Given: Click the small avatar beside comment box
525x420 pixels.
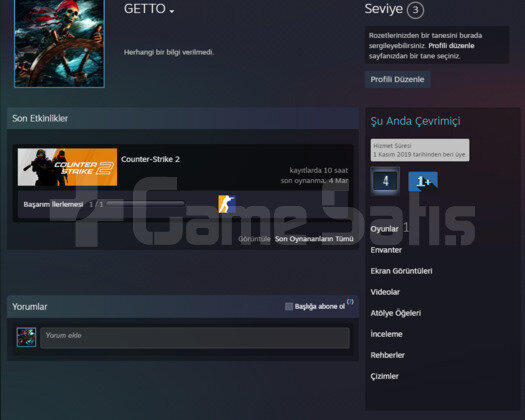Looking at the screenshot, I should pos(26,337).
